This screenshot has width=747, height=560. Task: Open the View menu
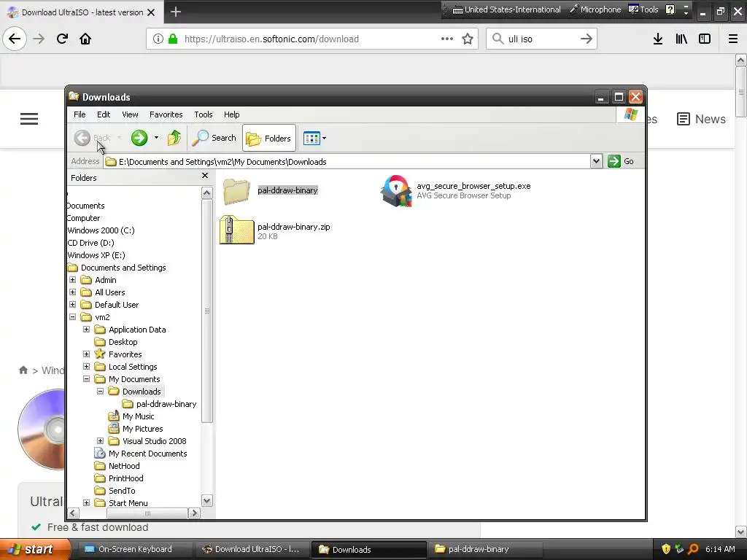130,114
